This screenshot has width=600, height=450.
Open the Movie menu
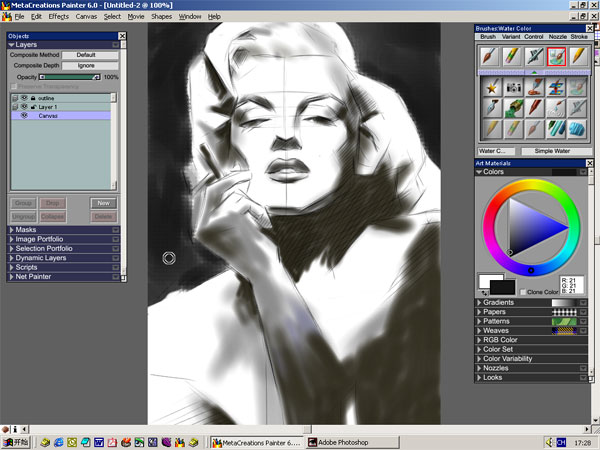136,16
